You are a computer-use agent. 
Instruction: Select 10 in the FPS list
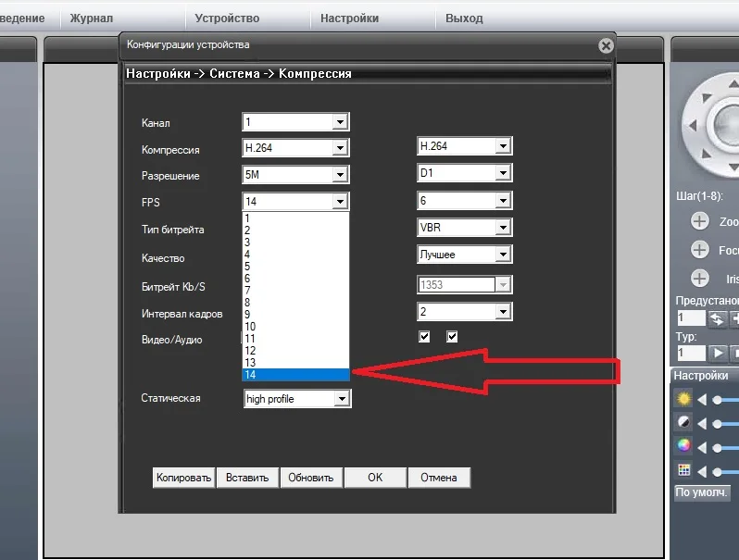click(295, 327)
